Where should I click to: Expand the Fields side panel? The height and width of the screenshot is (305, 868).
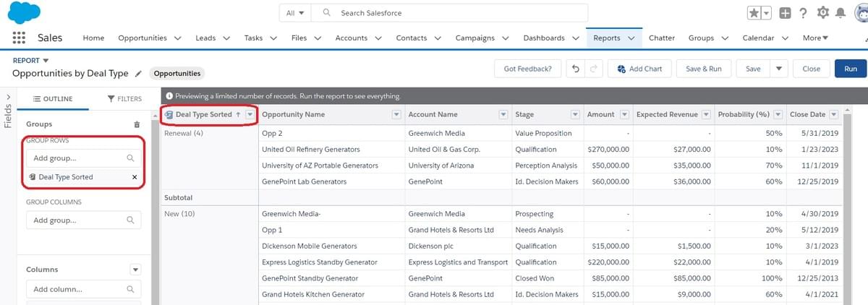[9, 98]
